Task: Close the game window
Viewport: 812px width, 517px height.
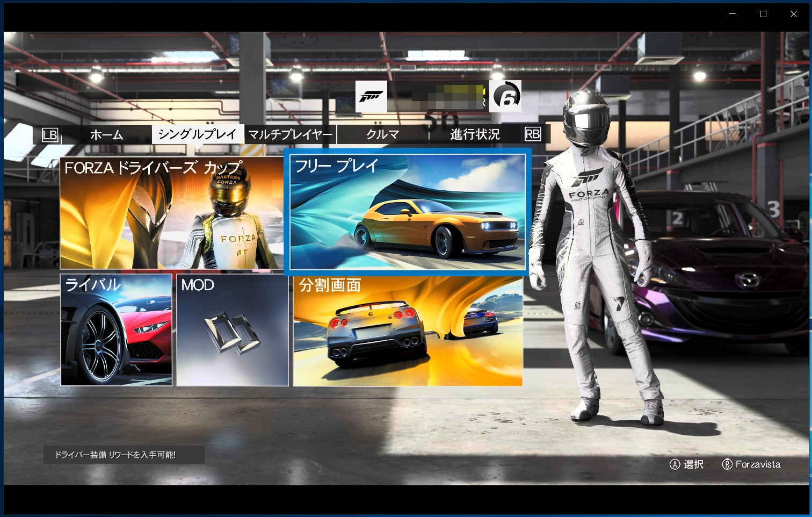Action: [x=794, y=14]
